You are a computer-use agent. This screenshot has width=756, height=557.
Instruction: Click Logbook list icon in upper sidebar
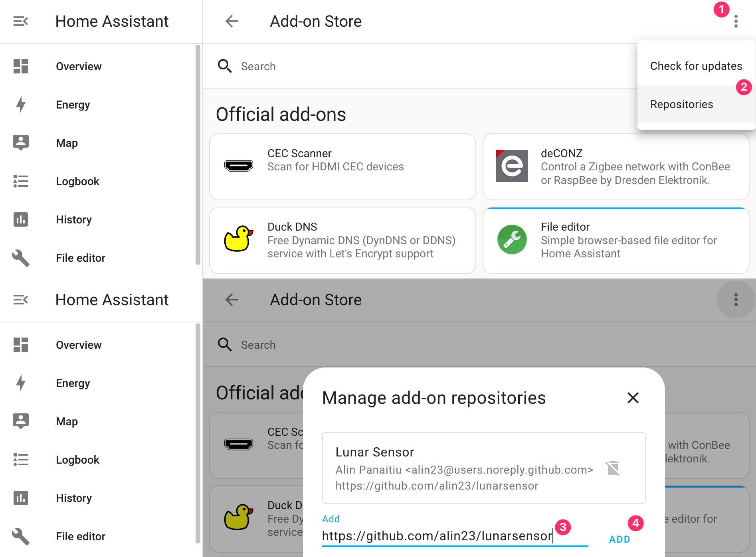tap(21, 181)
